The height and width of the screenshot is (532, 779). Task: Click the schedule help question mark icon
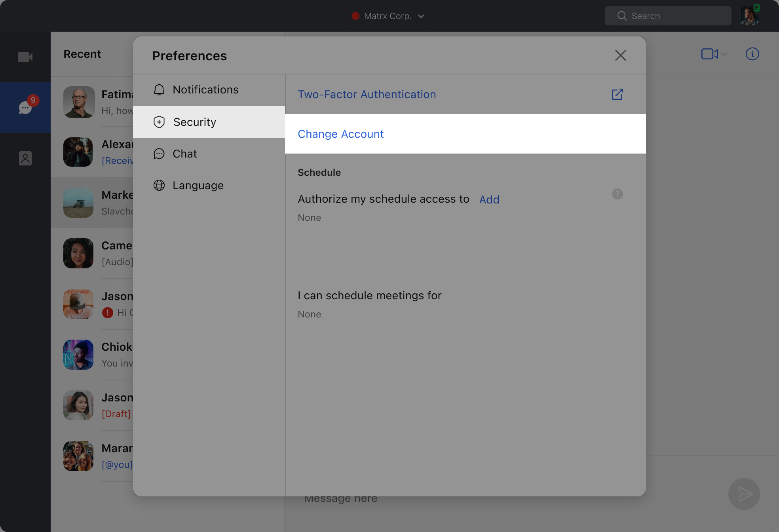click(x=617, y=194)
